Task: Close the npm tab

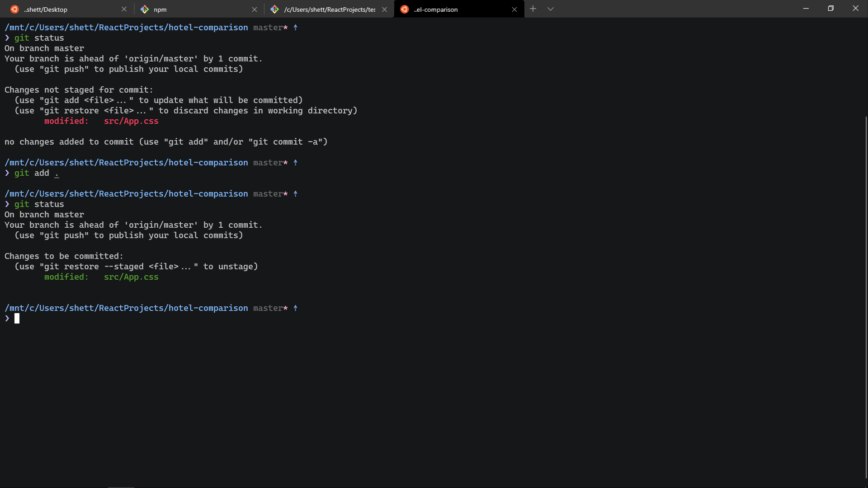Action: (x=254, y=9)
